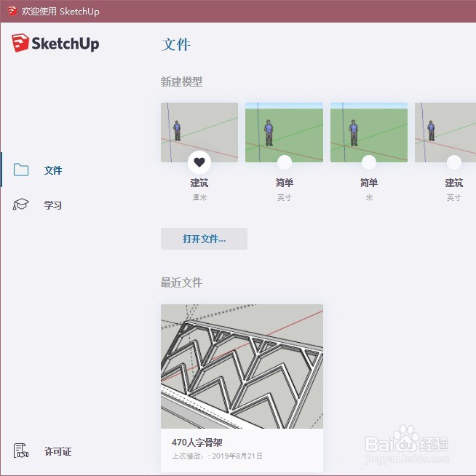The width and height of the screenshot is (476, 476).
Task: Click the 打开文件... button
Action: [204, 239]
